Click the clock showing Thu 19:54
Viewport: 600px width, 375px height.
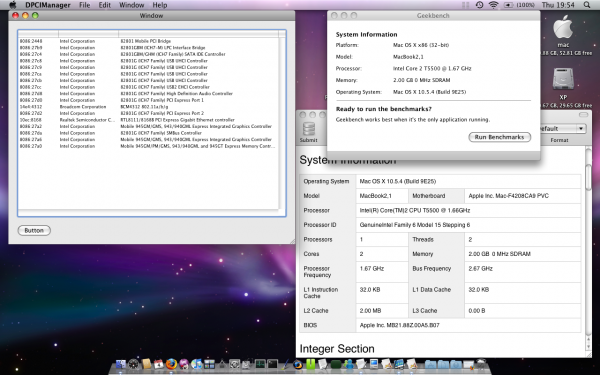pyautogui.click(x=558, y=5)
